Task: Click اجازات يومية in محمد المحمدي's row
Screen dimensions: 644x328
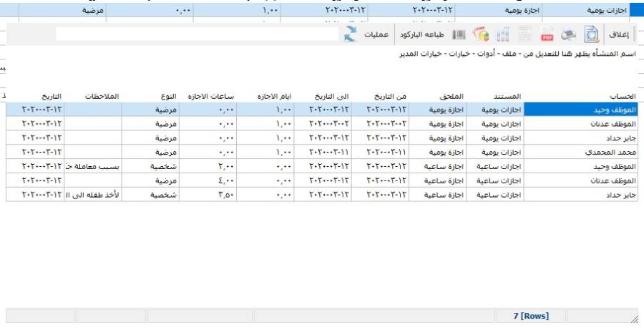Action: click(495, 153)
